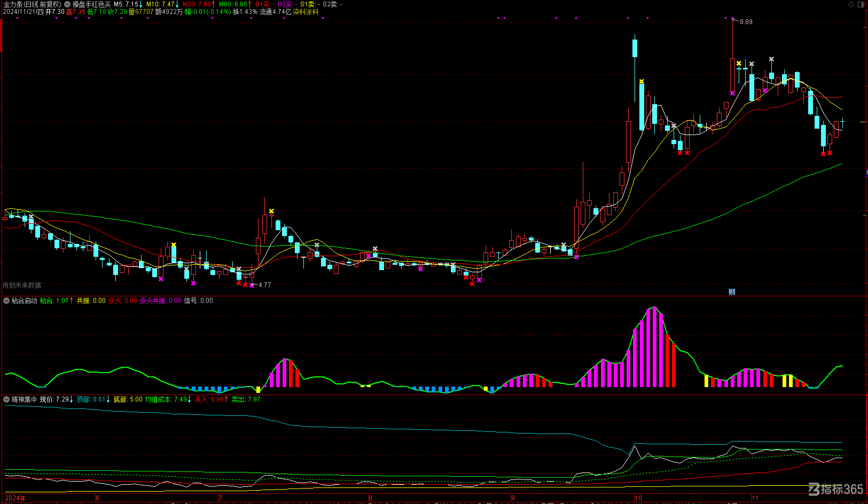Click the 流通4.74亿 float value

275,12
